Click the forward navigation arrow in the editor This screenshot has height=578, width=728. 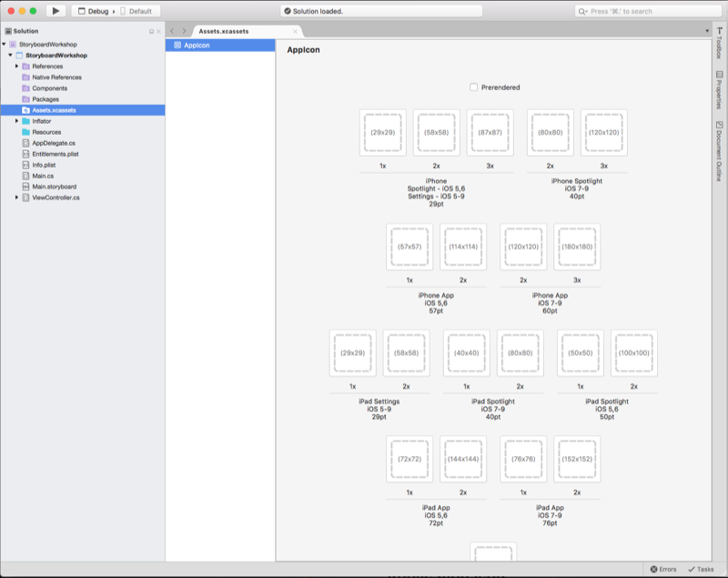(183, 30)
